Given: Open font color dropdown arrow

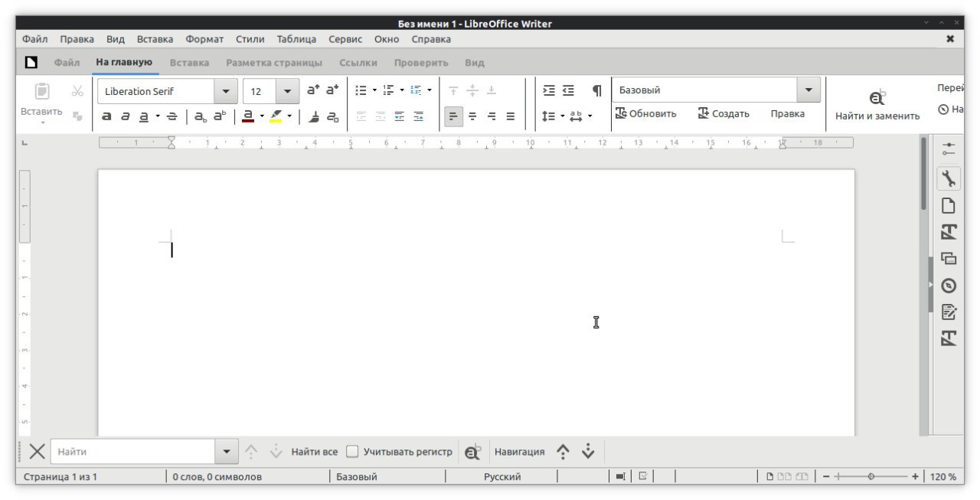Looking at the screenshot, I should [262, 116].
